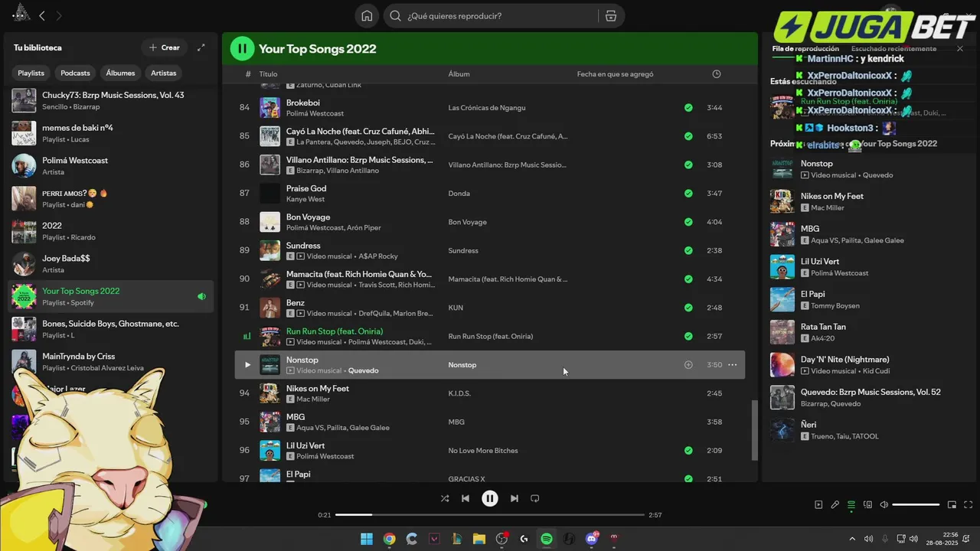Toggle shuffle in the player bar
Image resolution: width=980 pixels, height=551 pixels.
pyautogui.click(x=445, y=498)
